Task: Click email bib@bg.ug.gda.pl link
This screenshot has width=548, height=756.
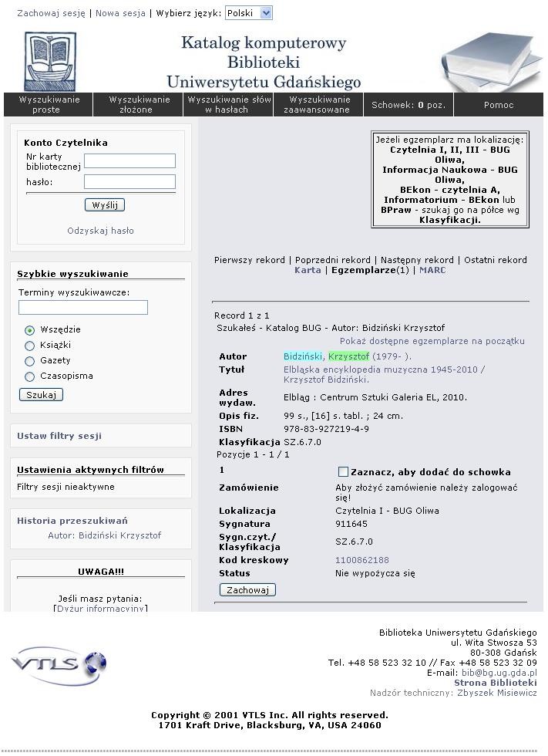Action: coord(499,673)
